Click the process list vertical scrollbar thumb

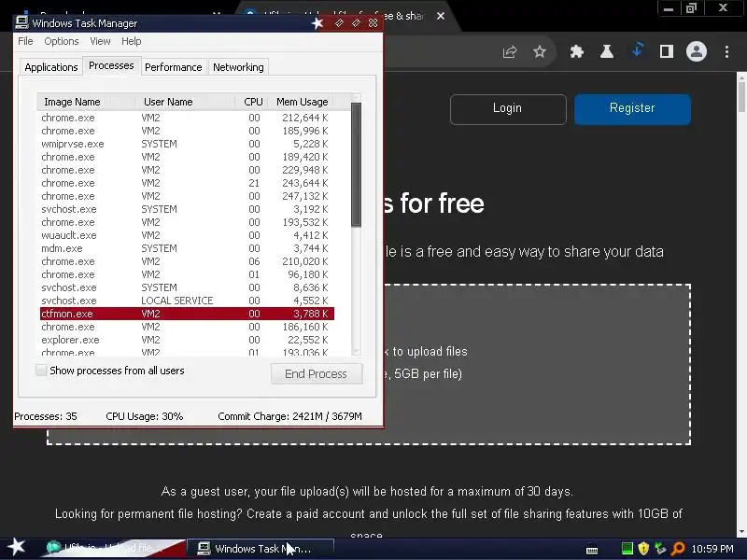point(356,165)
